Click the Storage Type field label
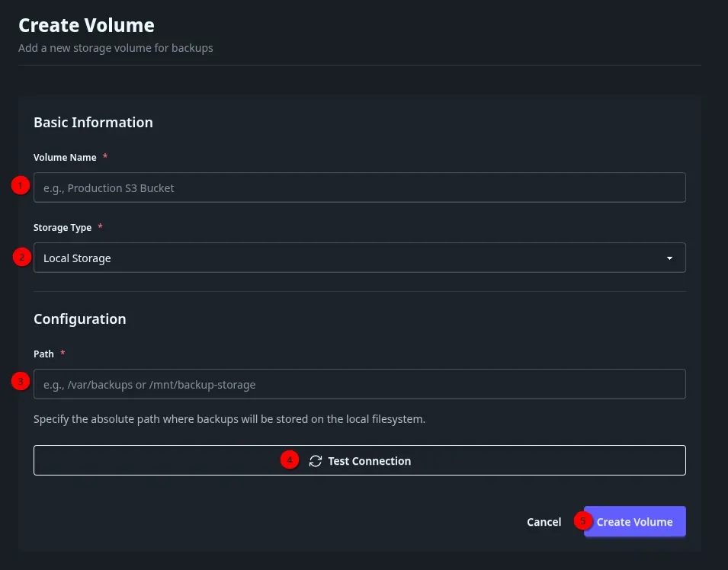 (x=63, y=227)
